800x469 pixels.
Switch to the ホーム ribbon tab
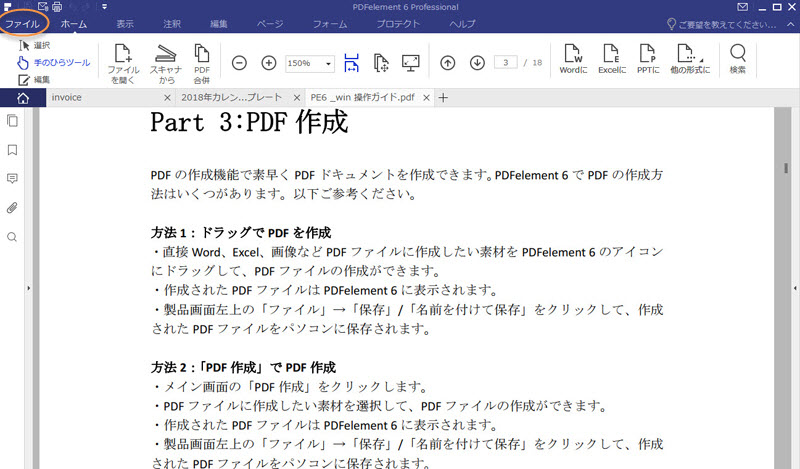74,24
